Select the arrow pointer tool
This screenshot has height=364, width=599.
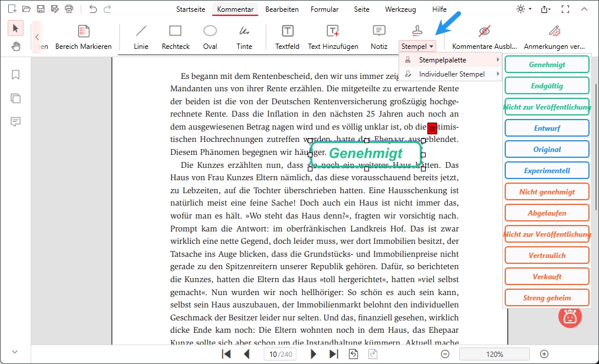point(16,28)
